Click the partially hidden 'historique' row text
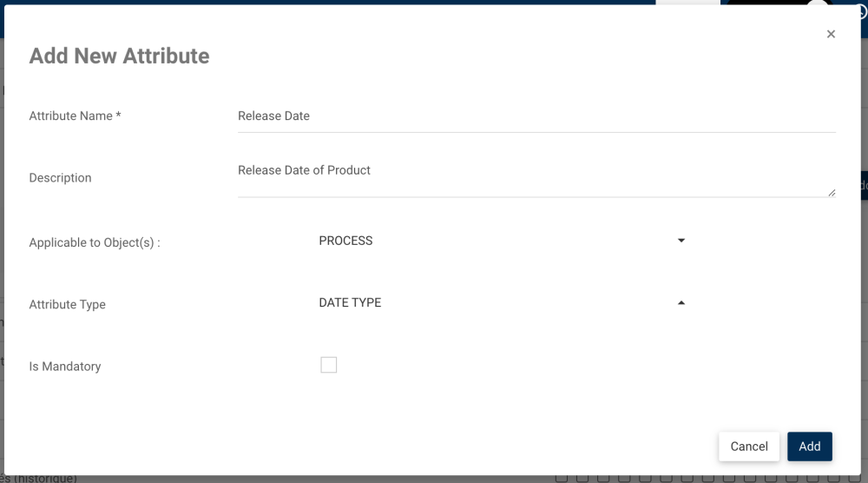The height and width of the screenshot is (483, 868). pos(42,479)
